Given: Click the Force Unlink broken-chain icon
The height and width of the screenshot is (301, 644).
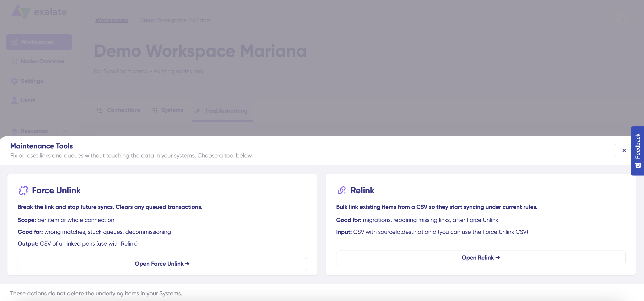Looking at the screenshot, I should coord(23,191).
